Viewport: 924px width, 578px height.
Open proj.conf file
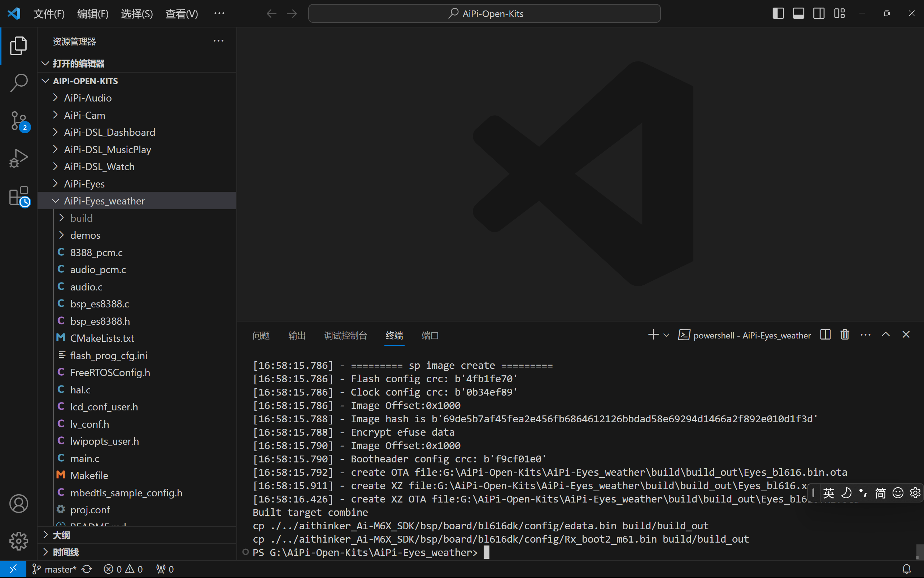click(137, 510)
